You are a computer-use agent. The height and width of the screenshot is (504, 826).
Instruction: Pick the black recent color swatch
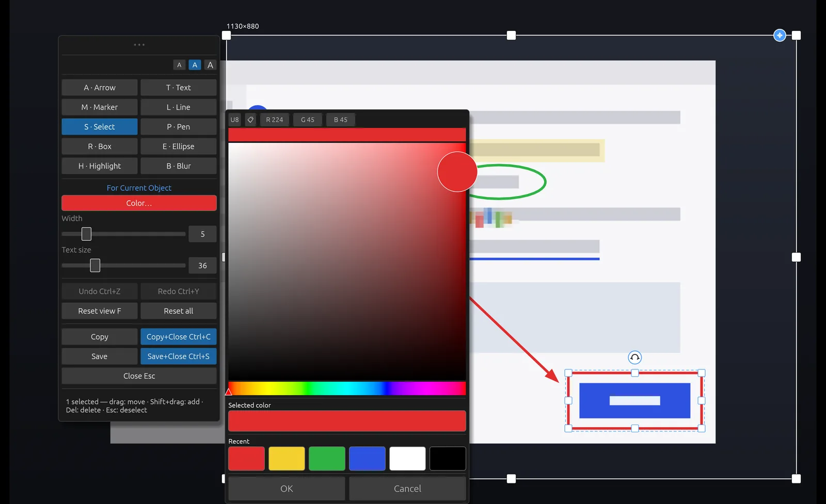[448, 459]
